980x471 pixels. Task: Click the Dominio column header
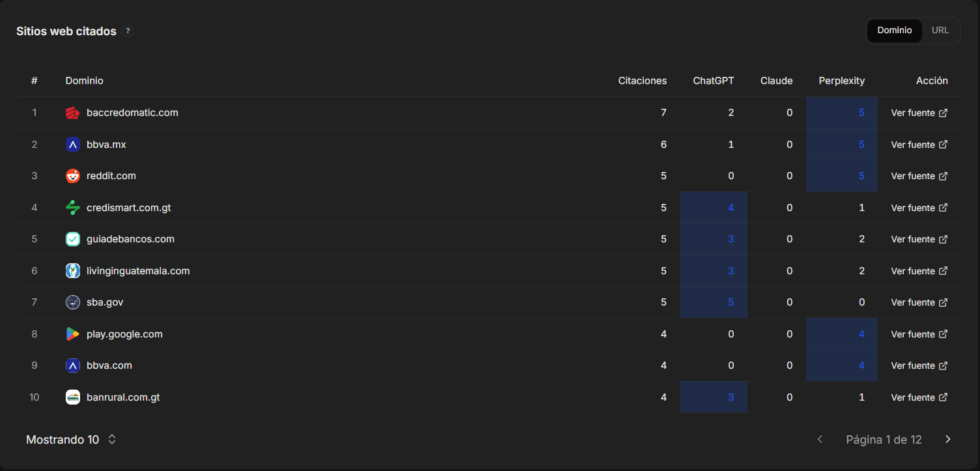pos(84,81)
